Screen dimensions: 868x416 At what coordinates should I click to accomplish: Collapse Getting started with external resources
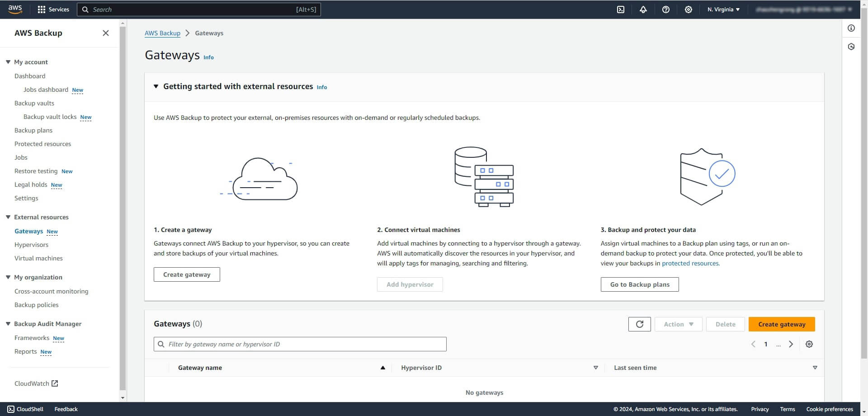click(x=156, y=86)
